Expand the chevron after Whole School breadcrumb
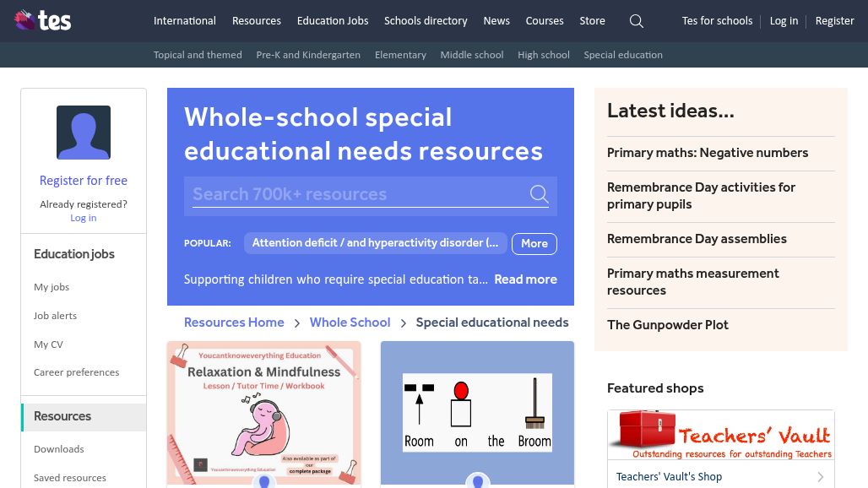This screenshot has width=868, height=488. [403, 323]
